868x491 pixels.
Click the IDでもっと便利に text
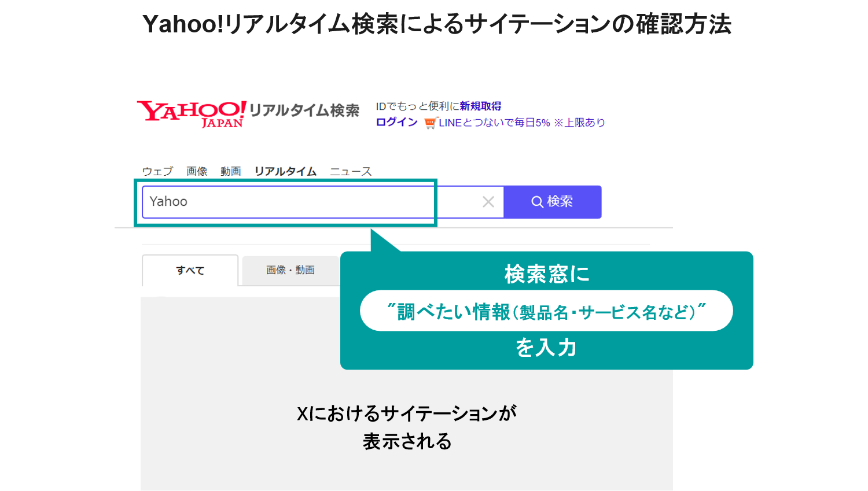[x=417, y=106]
